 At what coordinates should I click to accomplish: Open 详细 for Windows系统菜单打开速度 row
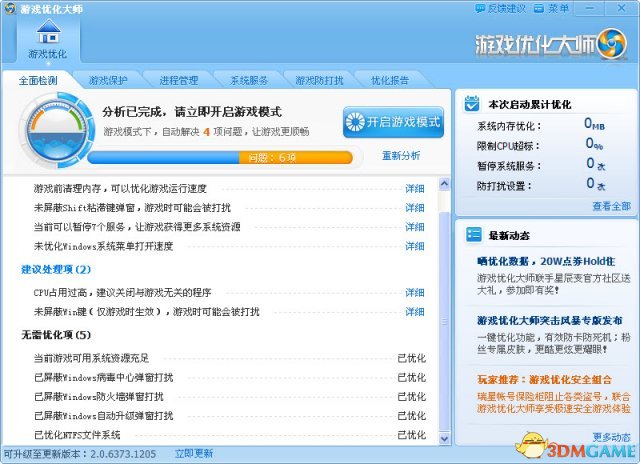point(415,246)
